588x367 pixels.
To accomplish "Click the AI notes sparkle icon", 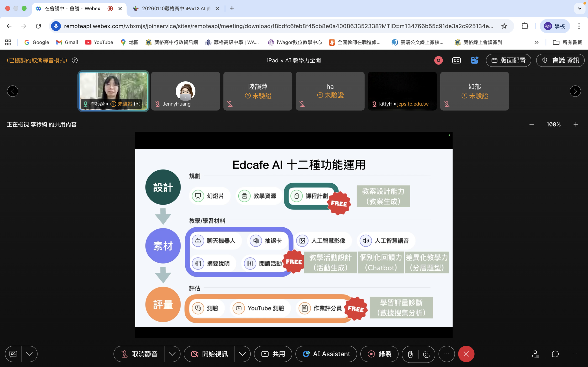I will [475, 60].
